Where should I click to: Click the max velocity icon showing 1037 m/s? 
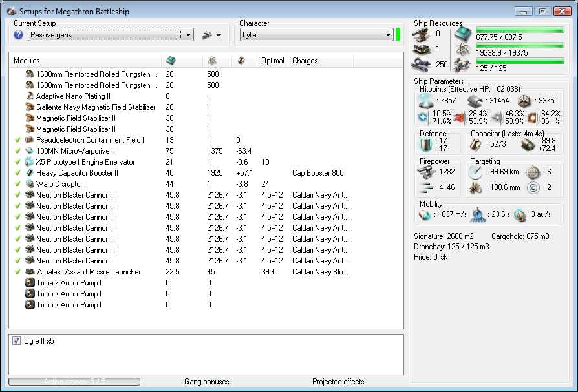(x=425, y=215)
